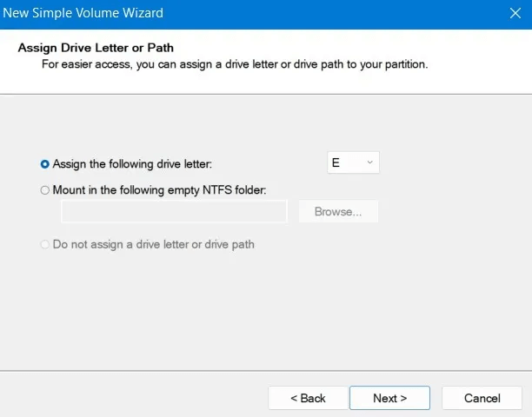The image size is (532, 417).
Task: Cancel the New Simple Volume Wizard
Action: click(482, 398)
